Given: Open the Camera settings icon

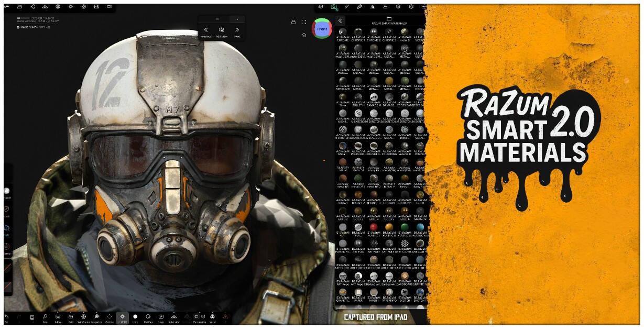Looking at the screenshot, I should click(x=110, y=7).
